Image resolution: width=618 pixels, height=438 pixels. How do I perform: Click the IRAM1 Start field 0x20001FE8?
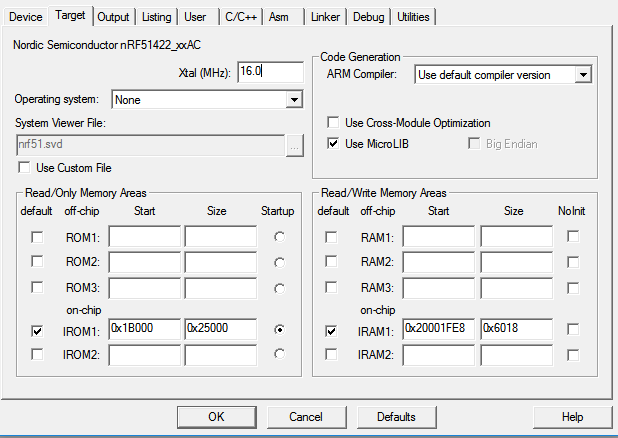click(439, 329)
